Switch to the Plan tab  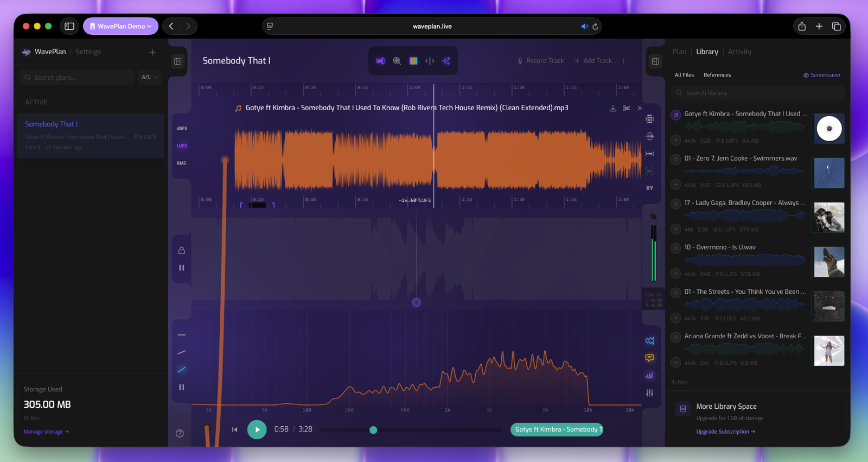(679, 52)
